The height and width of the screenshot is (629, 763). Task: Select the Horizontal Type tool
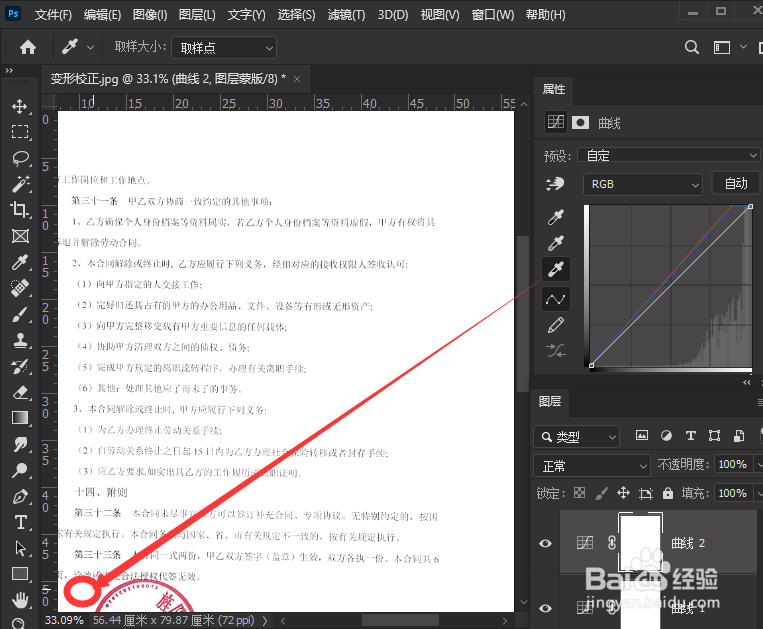[x=20, y=522]
